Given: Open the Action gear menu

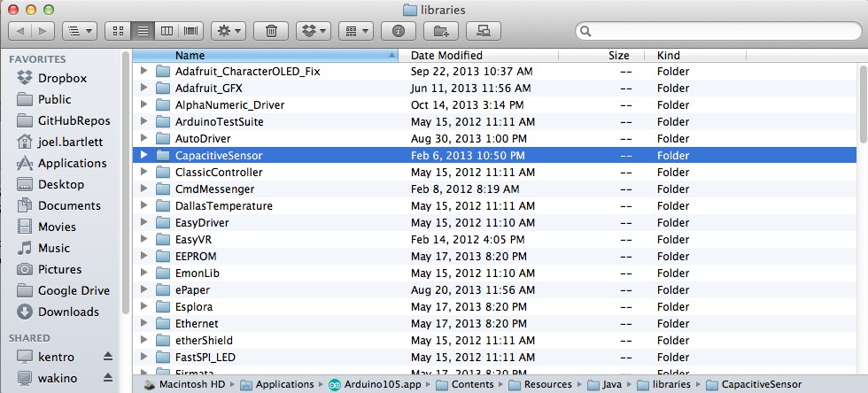Looking at the screenshot, I should coord(229,31).
